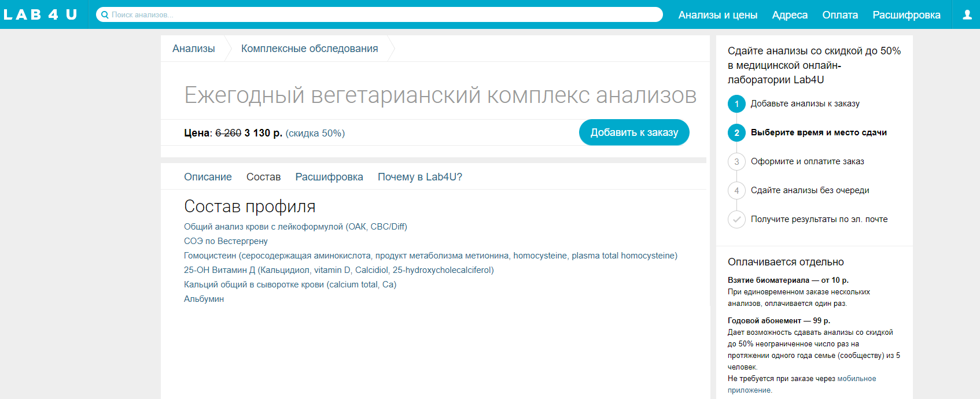The width and height of the screenshot is (980, 399).
Task: Go to 'Адреса' in the header
Action: (790, 15)
